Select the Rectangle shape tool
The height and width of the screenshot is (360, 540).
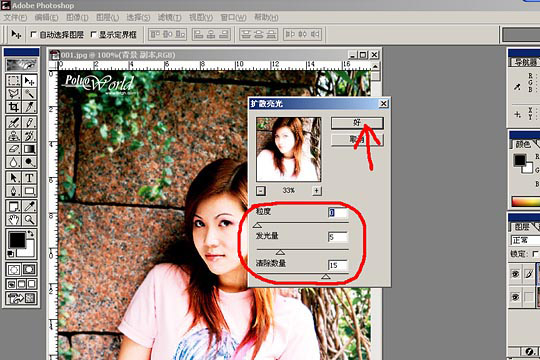[29, 191]
